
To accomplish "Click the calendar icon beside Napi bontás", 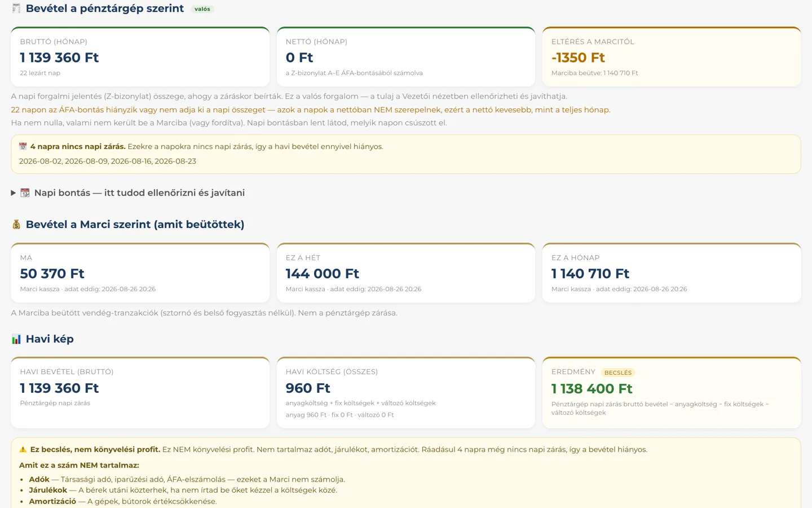I will point(25,193).
